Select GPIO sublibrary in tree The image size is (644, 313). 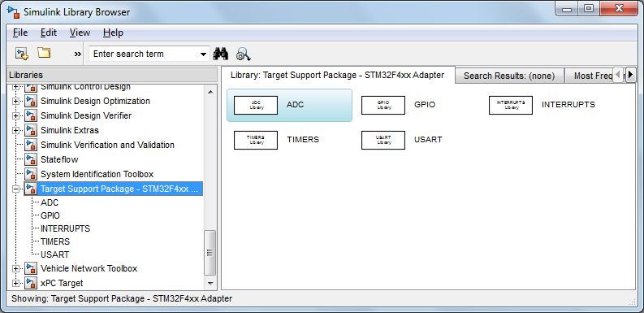50,215
